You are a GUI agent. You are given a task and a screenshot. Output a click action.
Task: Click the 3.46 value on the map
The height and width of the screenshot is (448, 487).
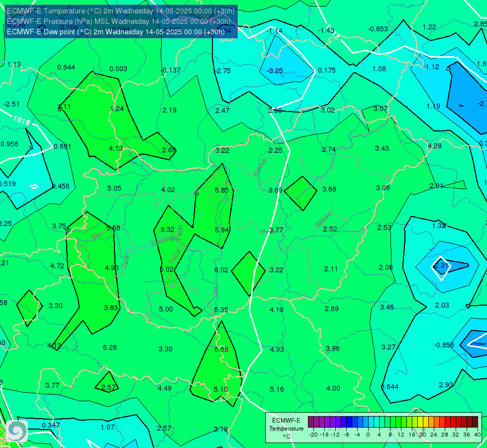tap(387, 307)
